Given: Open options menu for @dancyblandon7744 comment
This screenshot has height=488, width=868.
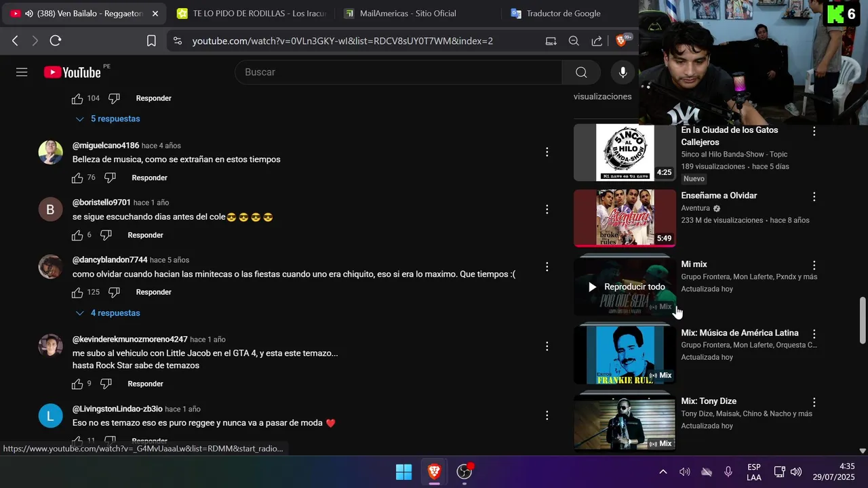Looking at the screenshot, I should point(547,267).
